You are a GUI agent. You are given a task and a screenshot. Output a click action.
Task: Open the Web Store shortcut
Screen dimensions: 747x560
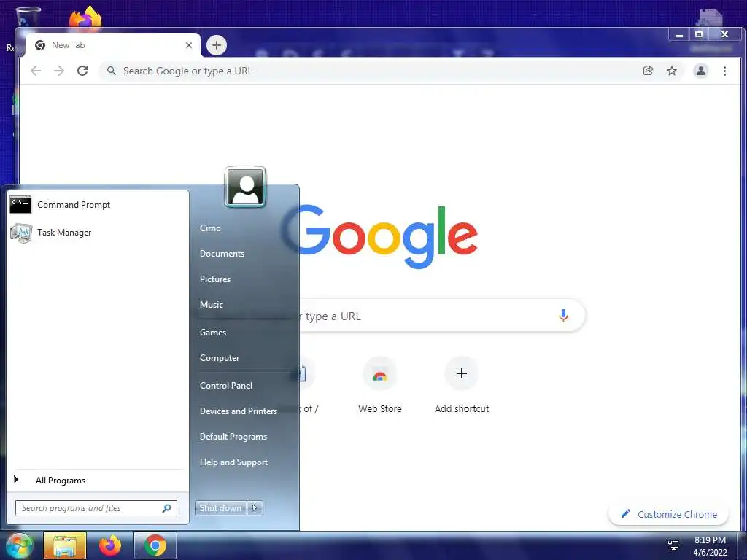point(379,386)
